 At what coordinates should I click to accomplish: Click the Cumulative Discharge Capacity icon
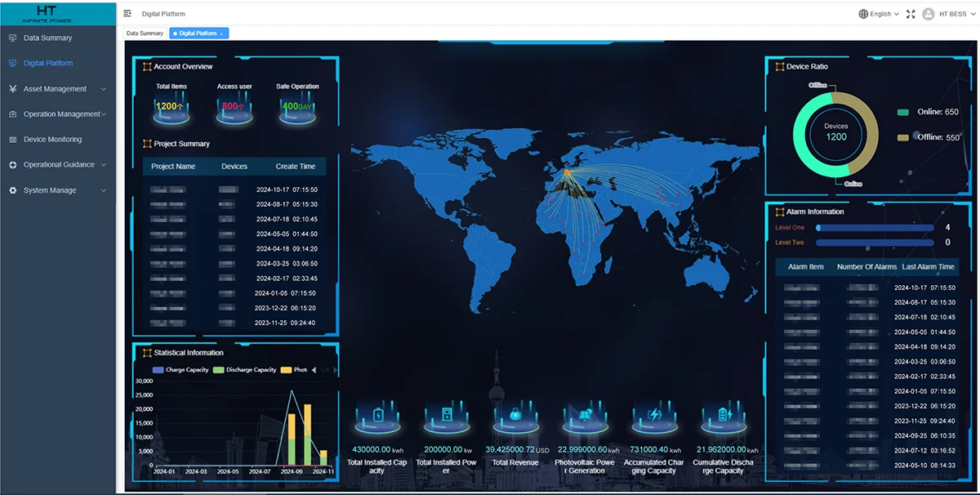coord(723,417)
